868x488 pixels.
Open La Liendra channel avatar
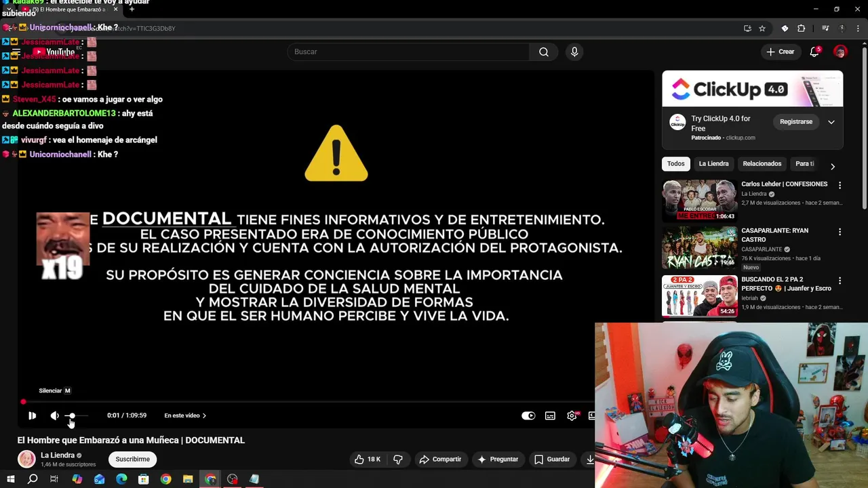click(x=26, y=459)
